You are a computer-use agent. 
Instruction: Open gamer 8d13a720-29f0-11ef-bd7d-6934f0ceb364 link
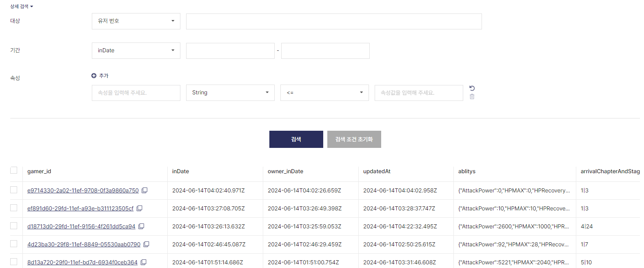[x=82, y=262]
